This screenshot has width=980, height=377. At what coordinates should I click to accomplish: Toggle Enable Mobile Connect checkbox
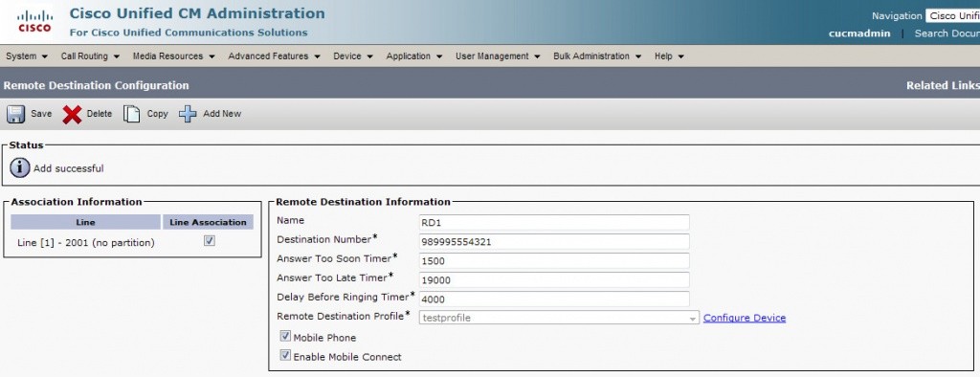pyautogui.click(x=285, y=356)
